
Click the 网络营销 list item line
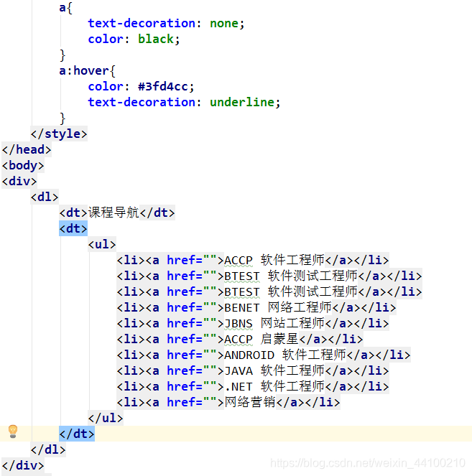click(228, 402)
